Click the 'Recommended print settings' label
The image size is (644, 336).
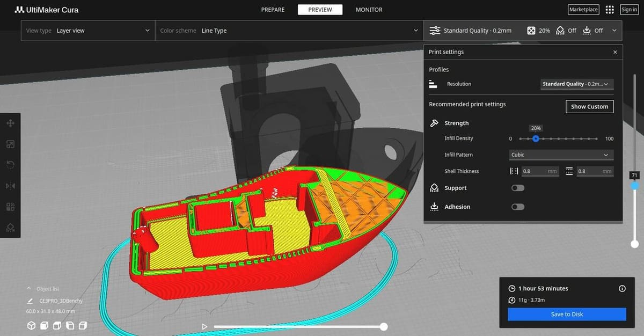pos(467,104)
